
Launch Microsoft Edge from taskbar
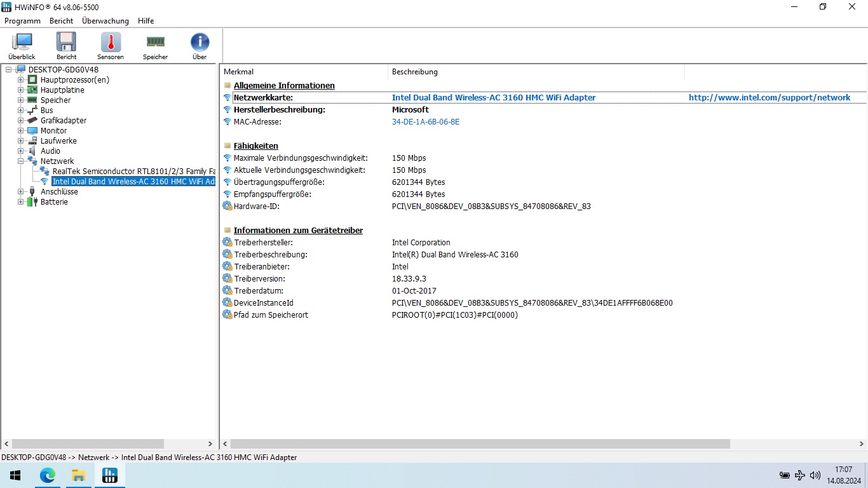click(48, 475)
